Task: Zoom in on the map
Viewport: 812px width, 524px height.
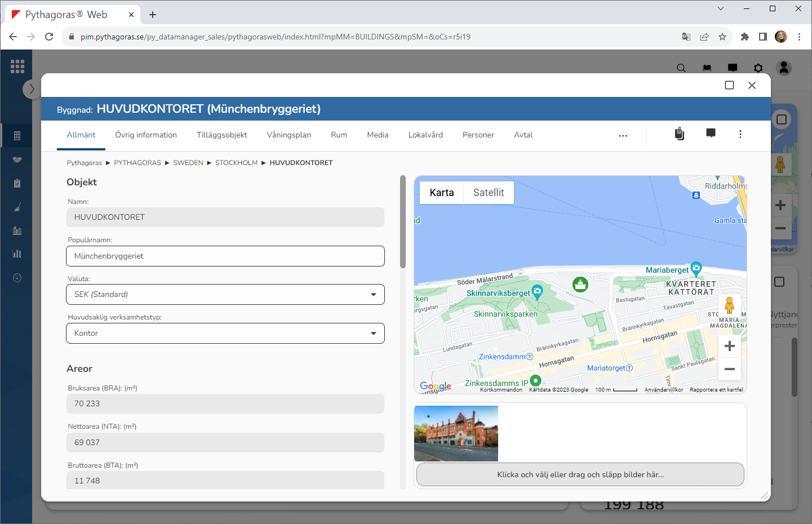Action: coord(729,346)
